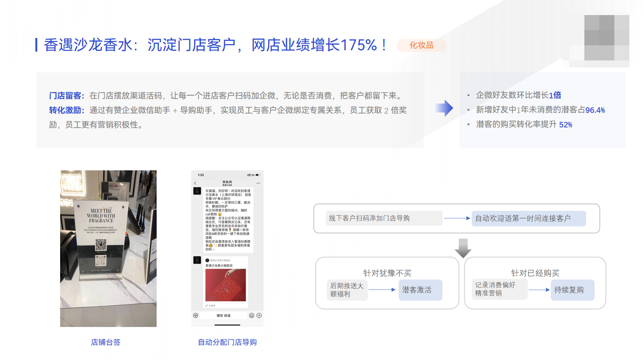
Task: Click avatar beside the mini program card
Action: (x=197, y=260)
